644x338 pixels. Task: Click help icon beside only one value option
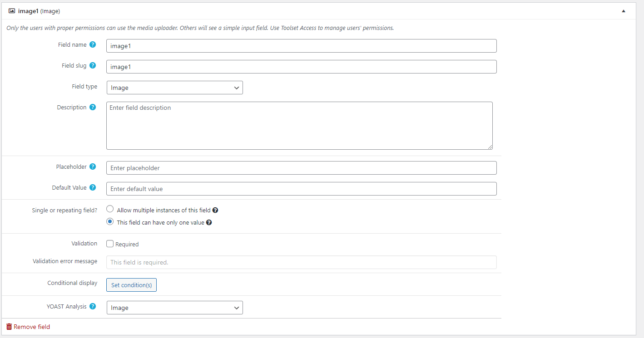pos(209,223)
